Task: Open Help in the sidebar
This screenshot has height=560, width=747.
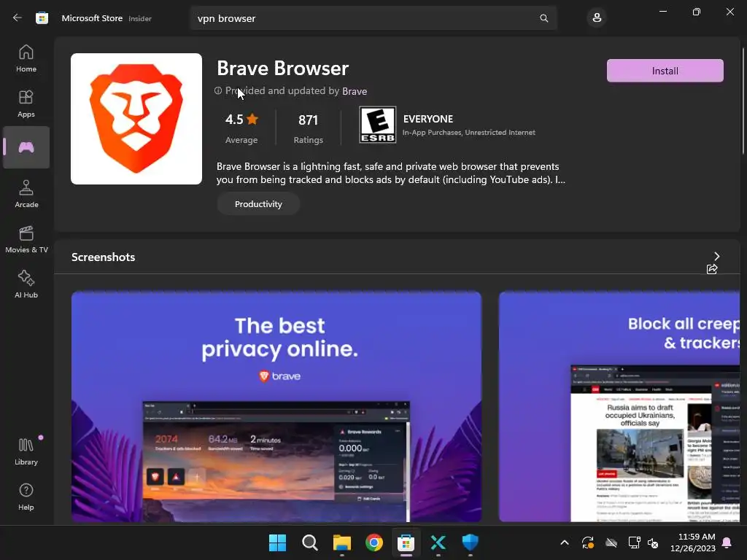Action: pos(26,497)
